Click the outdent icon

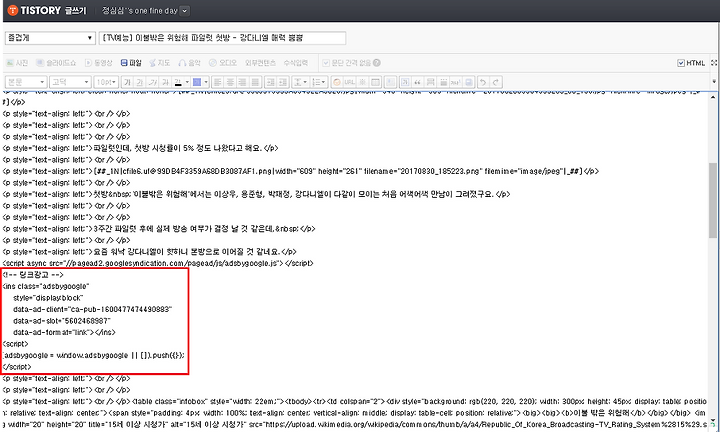click(x=270, y=82)
